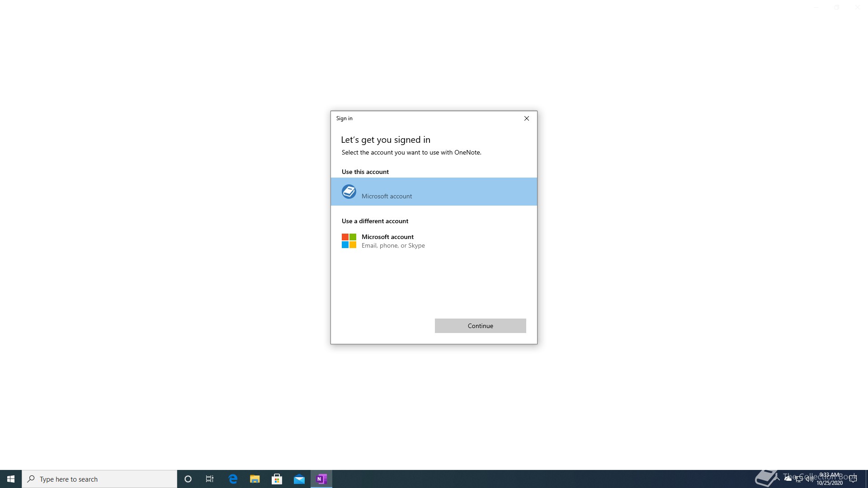
Task: Click the Cortana circle icon
Action: point(188,479)
